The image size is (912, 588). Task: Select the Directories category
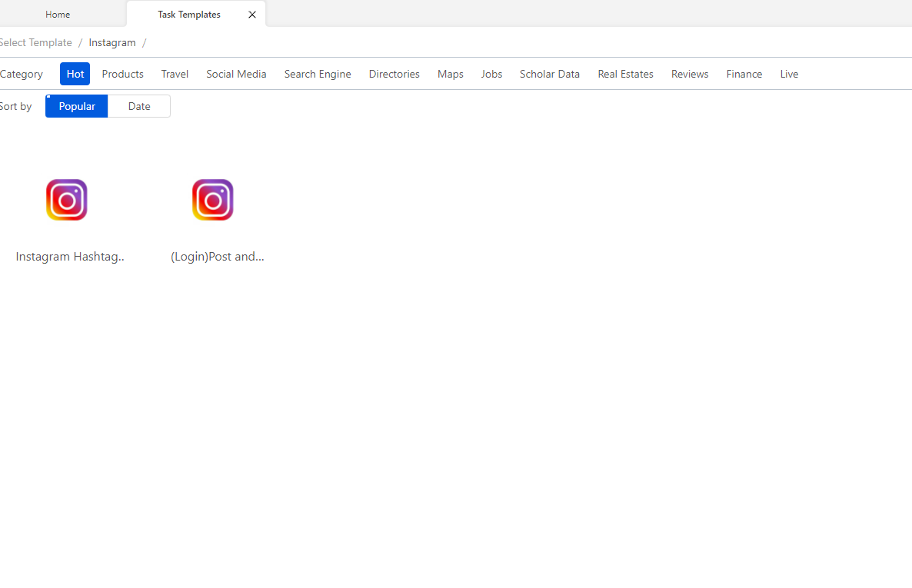coord(394,74)
